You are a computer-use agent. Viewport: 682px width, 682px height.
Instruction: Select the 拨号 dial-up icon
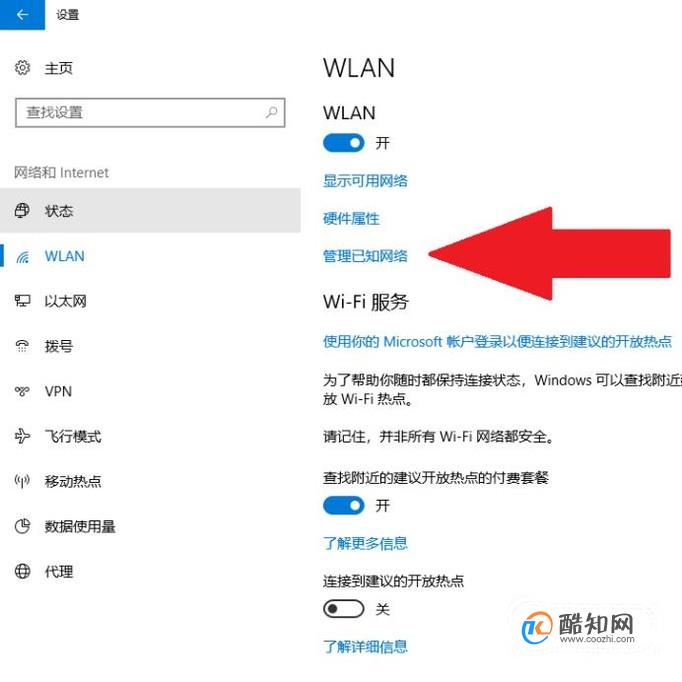[22, 346]
